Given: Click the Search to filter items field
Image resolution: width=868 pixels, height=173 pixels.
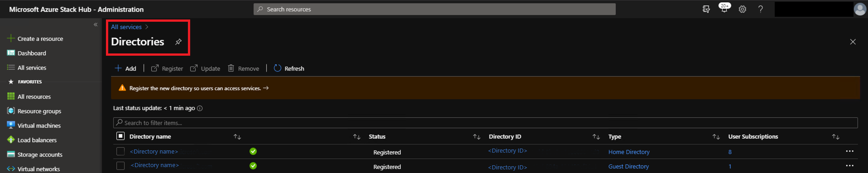Looking at the screenshot, I should 485,123.
